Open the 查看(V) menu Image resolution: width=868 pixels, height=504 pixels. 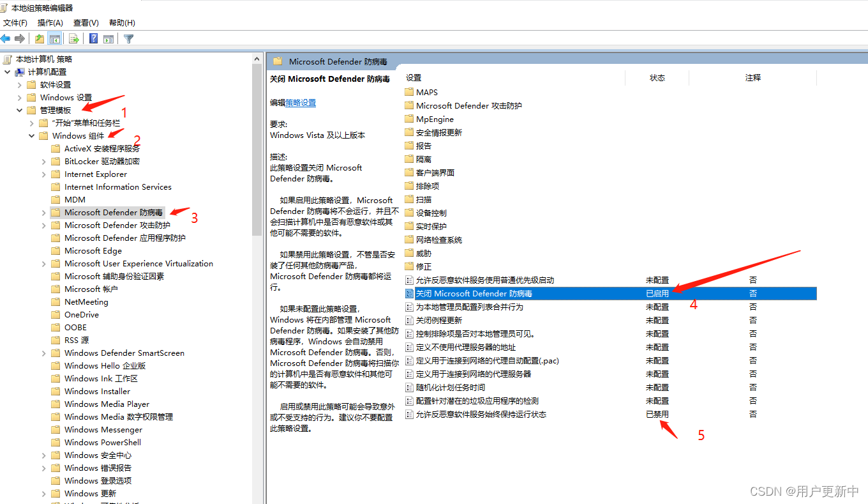(x=86, y=22)
